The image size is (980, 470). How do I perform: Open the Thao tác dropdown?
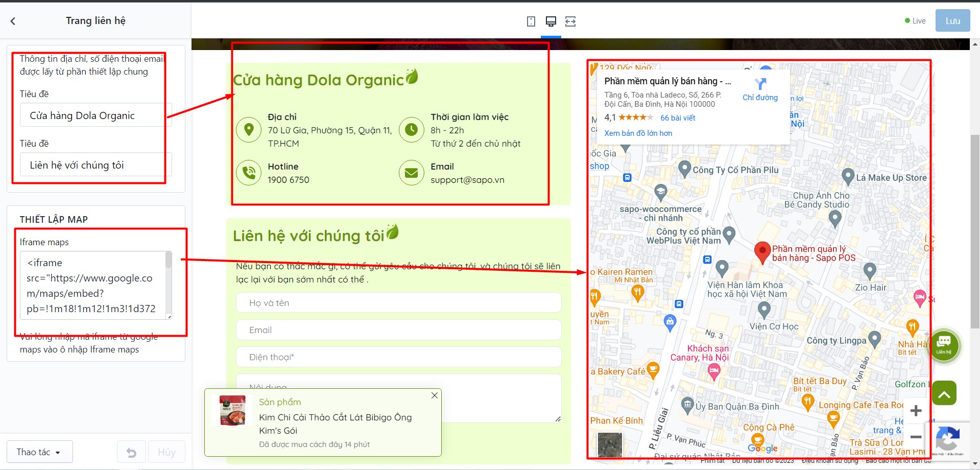tap(39, 452)
